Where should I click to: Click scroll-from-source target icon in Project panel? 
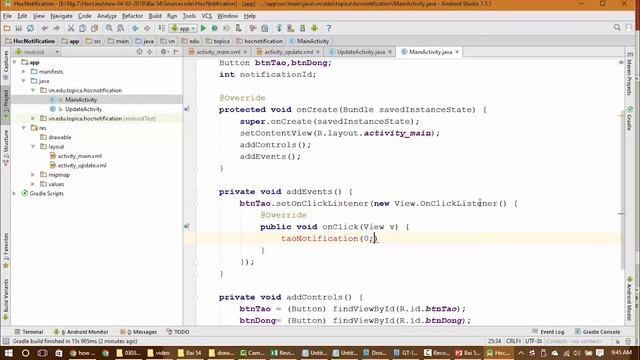pyautogui.click(x=140, y=52)
